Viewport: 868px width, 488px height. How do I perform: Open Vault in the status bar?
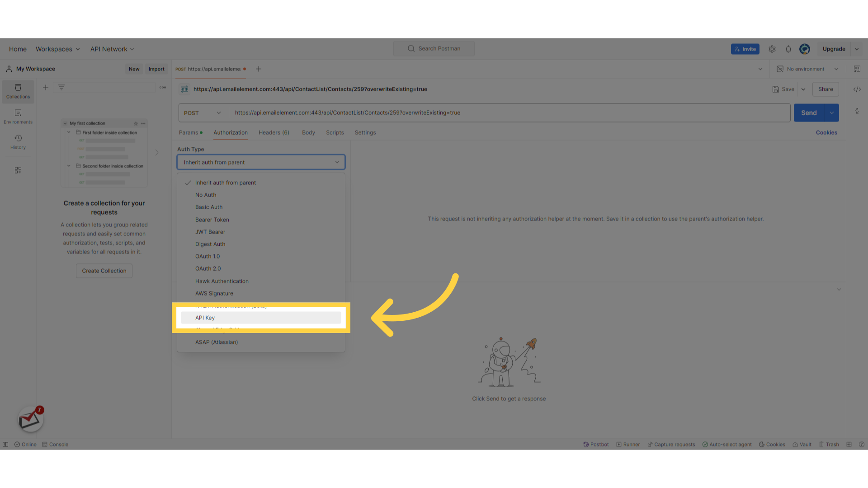(802, 445)
